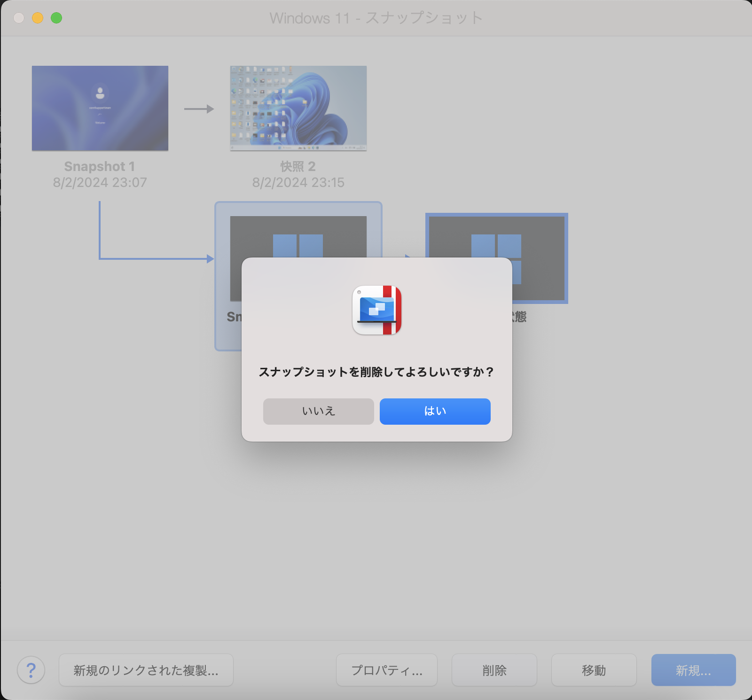Select the Snapshot 1 thumbnail

[x=100, y=108]
